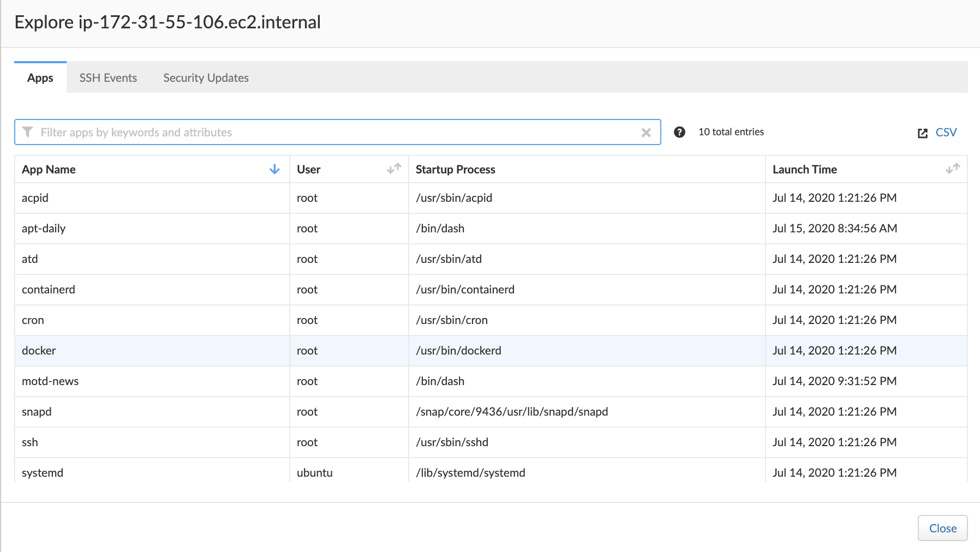This screenshot has width=980, height=552.
Task: Click /bin/dash in motd-news row
Action: pyautogui.click(x=440, y=381)
